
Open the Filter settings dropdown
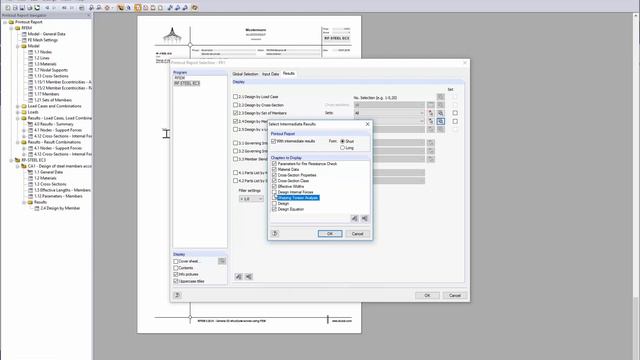251,199
